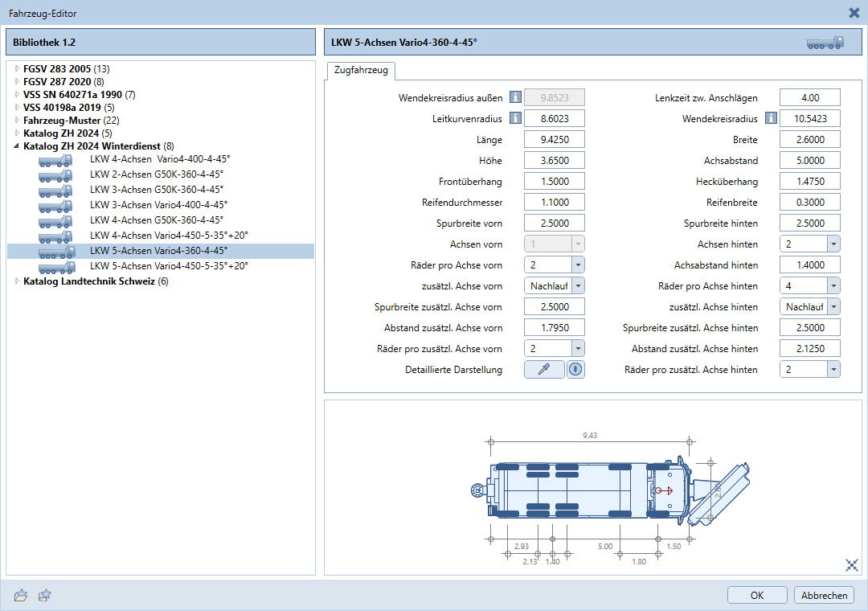
Task: Expand the Katalog Landtechnik Schweiz node
Action: pyautogui.click(x=17, y=281)
